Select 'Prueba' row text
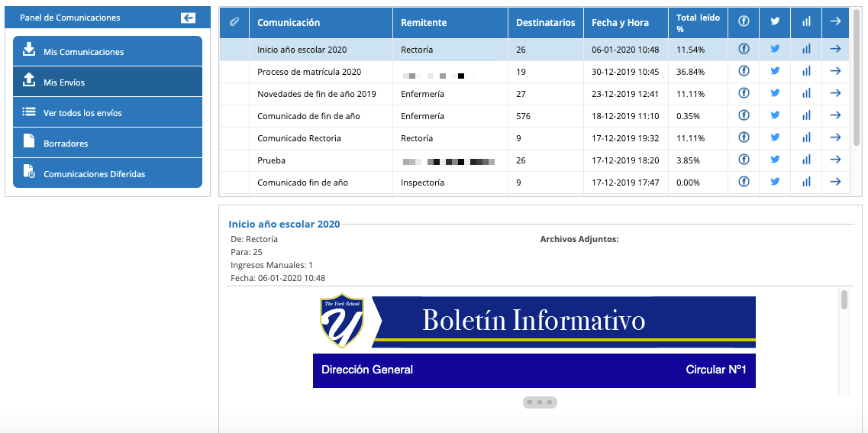 (x=271, y=160)
